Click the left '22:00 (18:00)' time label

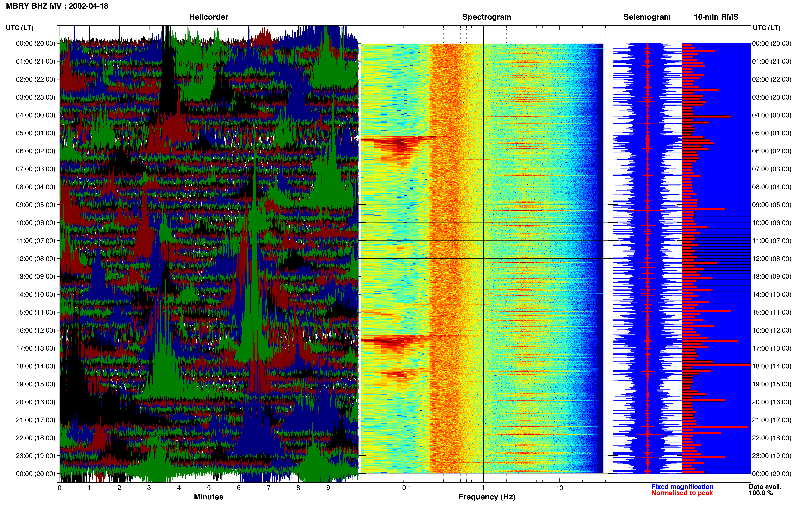coord(36,438)
